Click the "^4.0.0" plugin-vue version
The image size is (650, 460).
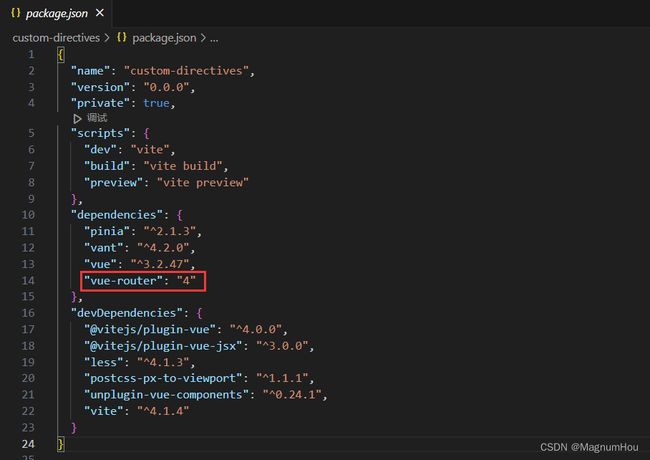pos(256,329)
